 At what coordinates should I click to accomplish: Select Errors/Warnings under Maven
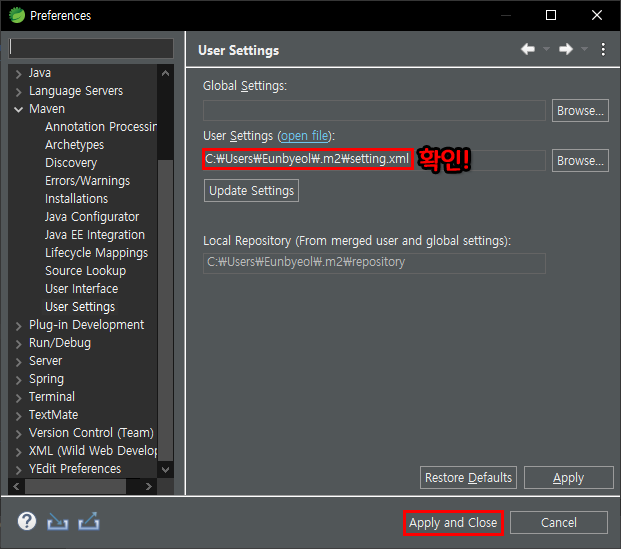click(x=88, y=181)
